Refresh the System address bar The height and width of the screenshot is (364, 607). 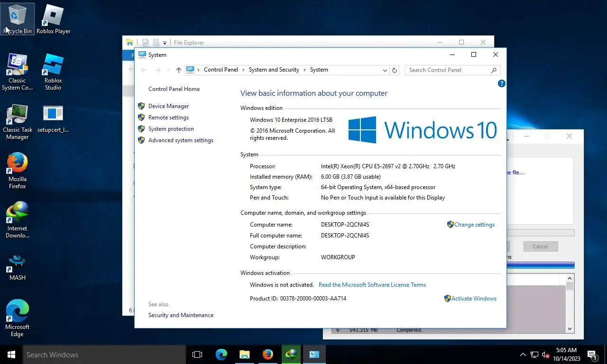395,70
